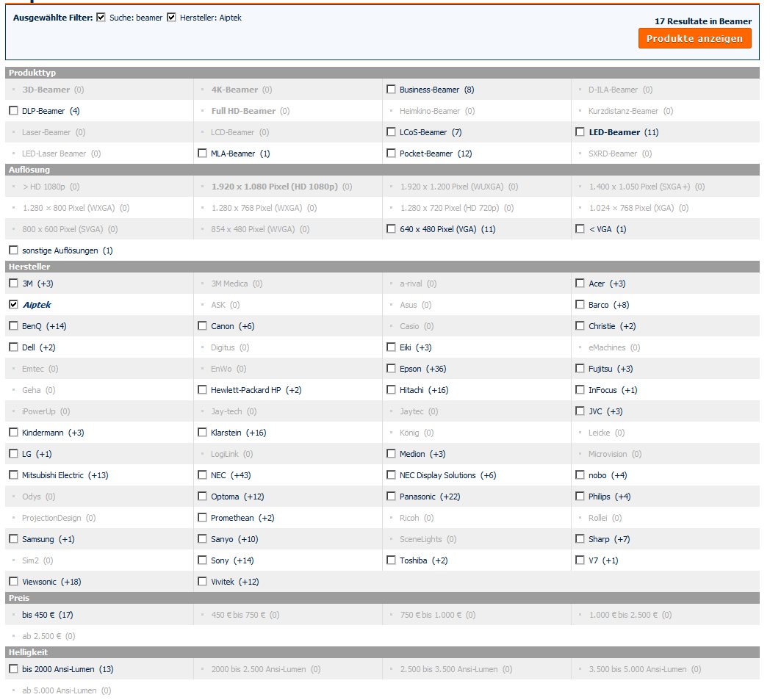This screenshot has width=770, height=700.
Task: Check the Optoma checkbox
Action: point(202,497)
